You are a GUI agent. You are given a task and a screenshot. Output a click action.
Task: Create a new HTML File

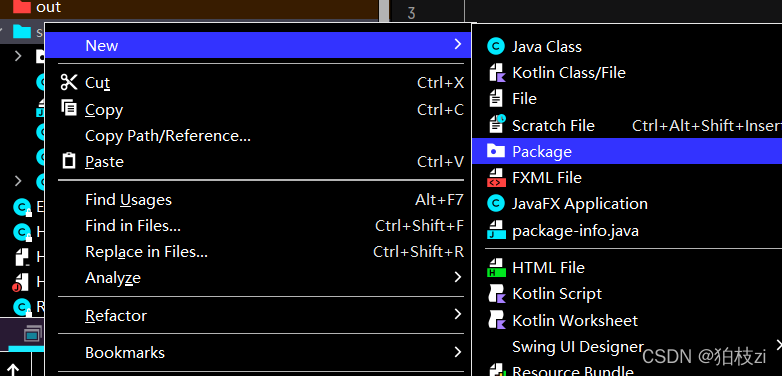(x=627, y=268)
